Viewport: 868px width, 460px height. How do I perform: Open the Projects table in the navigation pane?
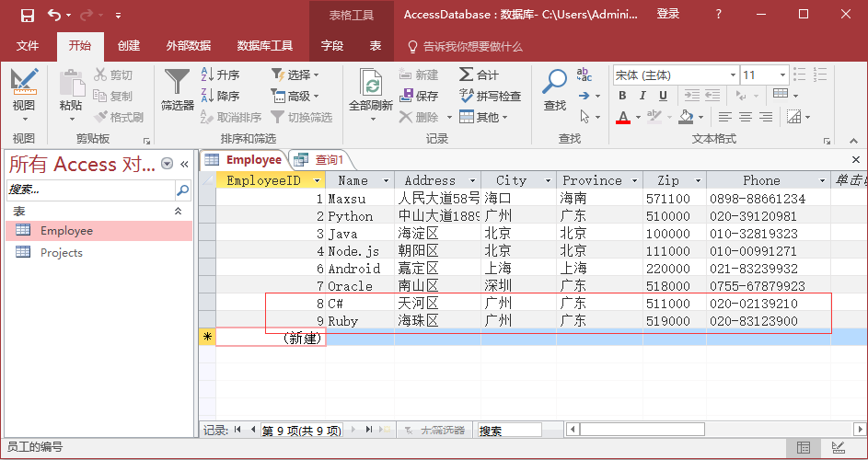[61, 252]
